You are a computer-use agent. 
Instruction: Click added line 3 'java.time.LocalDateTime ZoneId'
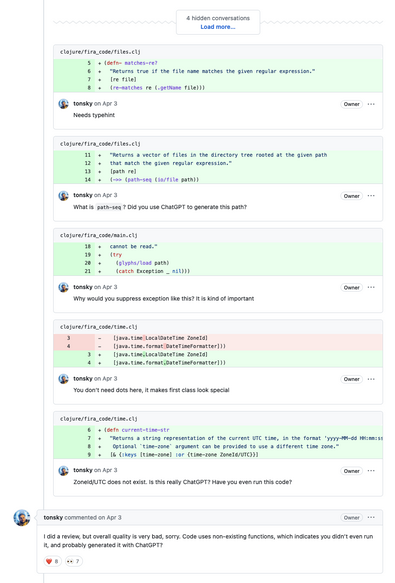click(218, 354)
